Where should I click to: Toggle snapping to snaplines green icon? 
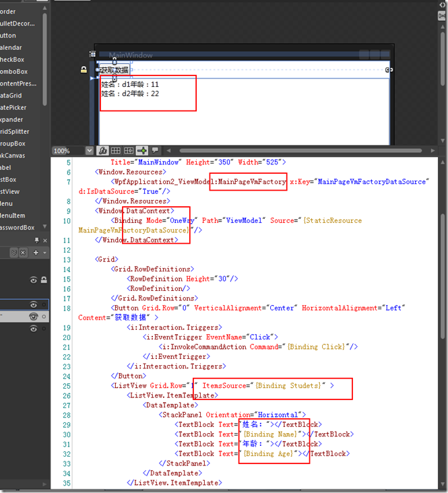pyautogui.click(x=142, y=151)
